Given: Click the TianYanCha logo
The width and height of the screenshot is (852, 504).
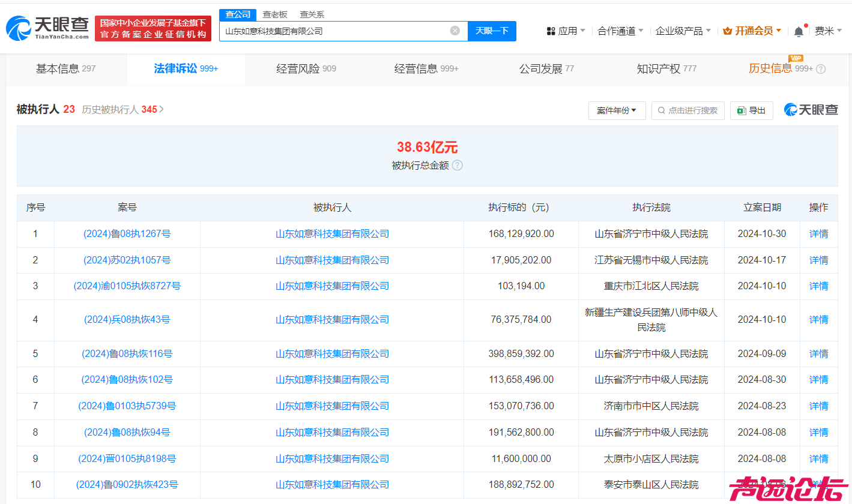Looking at the screenshot, I should pos(47,28).
